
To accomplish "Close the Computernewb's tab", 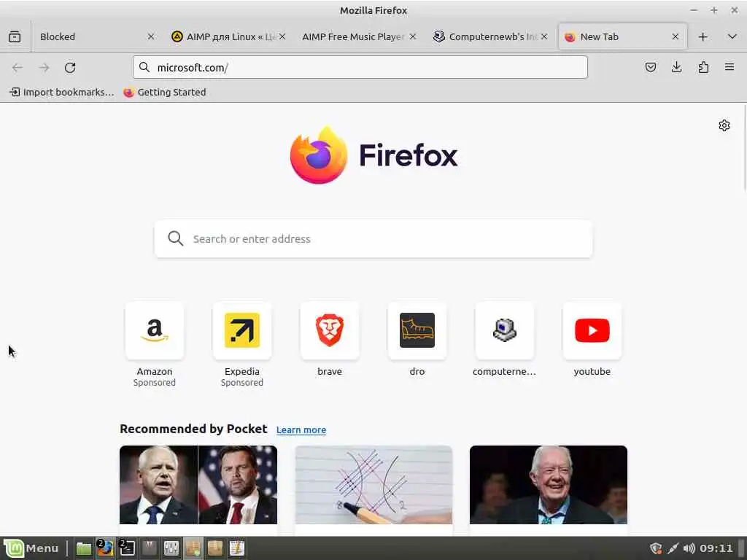I will (x=544, y=36).
